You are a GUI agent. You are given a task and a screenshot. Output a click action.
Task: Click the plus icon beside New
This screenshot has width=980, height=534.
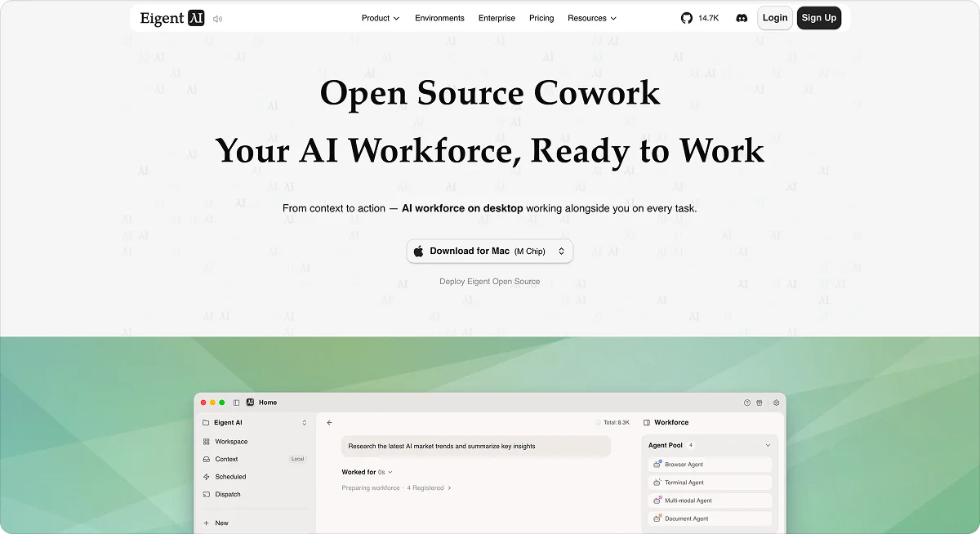click(x=207, y=523)
